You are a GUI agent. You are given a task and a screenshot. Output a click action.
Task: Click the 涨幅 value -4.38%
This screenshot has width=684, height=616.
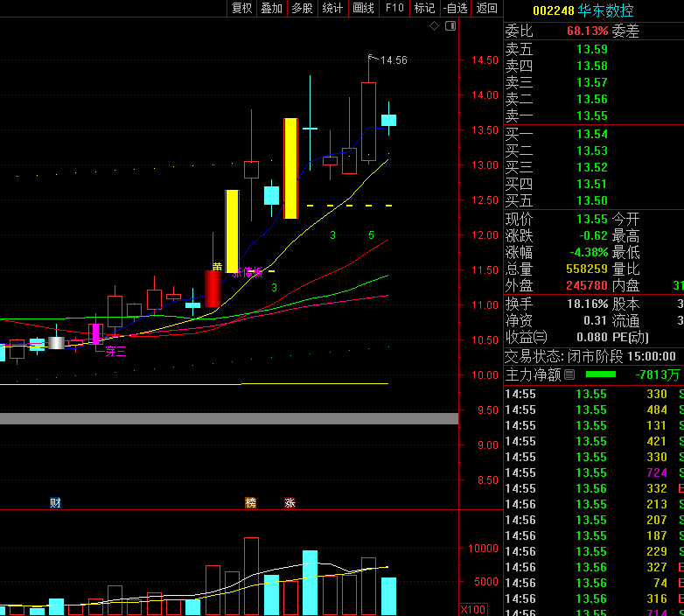click(x=589, y=252)
